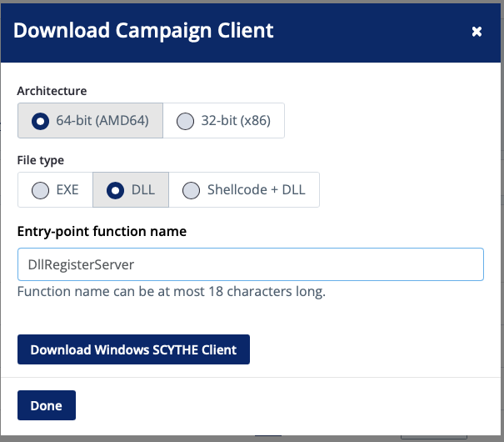
Task: Click the "Shellcode + DLL" label text
Action: pyautogui.click(x=257, y=190)
